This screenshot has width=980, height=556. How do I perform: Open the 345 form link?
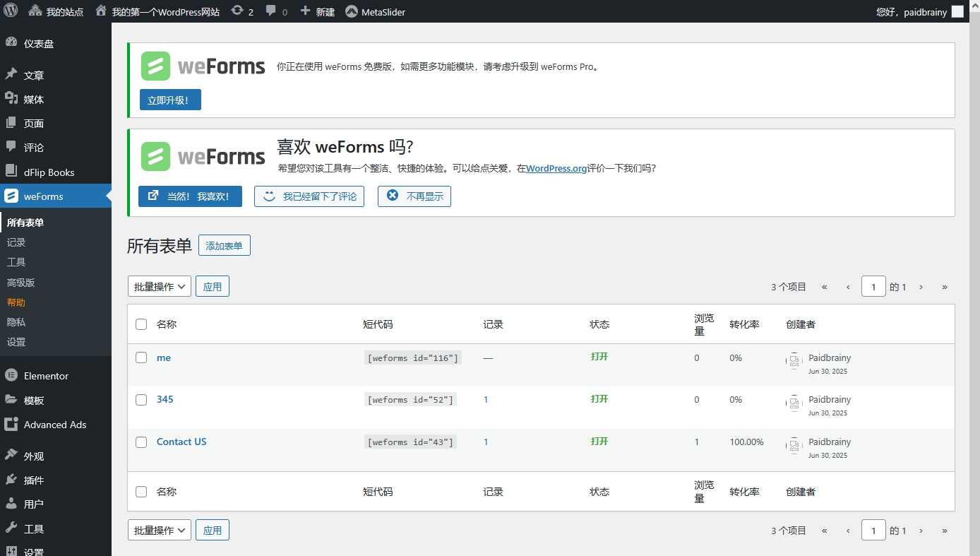pos(165,399)
